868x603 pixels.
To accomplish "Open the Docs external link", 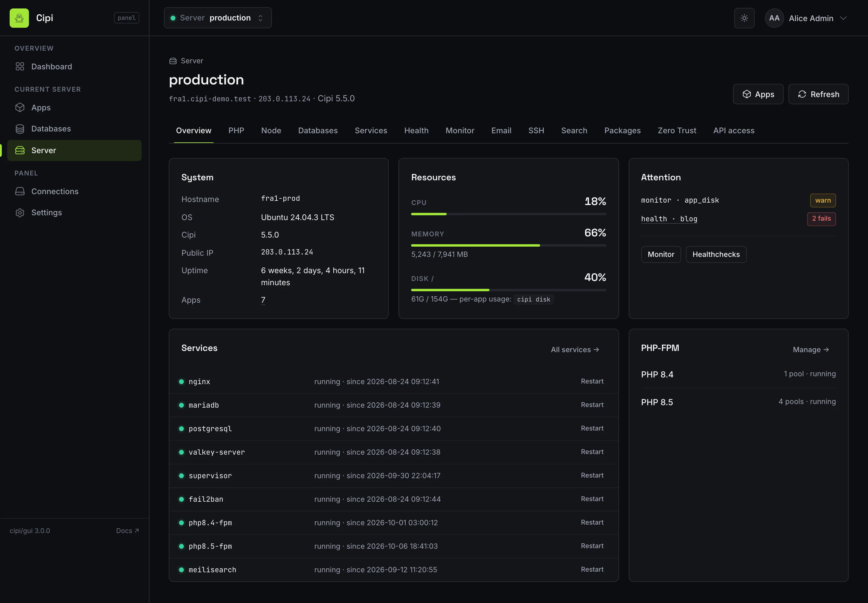I will pos(127,531).
